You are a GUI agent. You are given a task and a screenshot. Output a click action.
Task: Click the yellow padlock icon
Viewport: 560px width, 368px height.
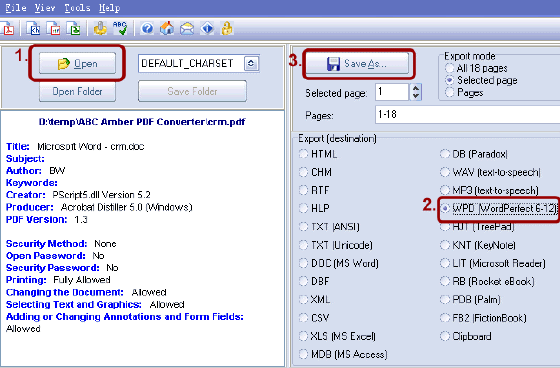(227, 28)
